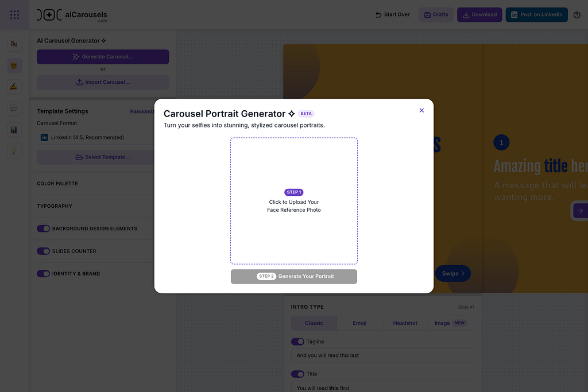Close the Carousel Portrait Generator dialog
Viewport: 588px width, 392px height.
coord(421,110)
